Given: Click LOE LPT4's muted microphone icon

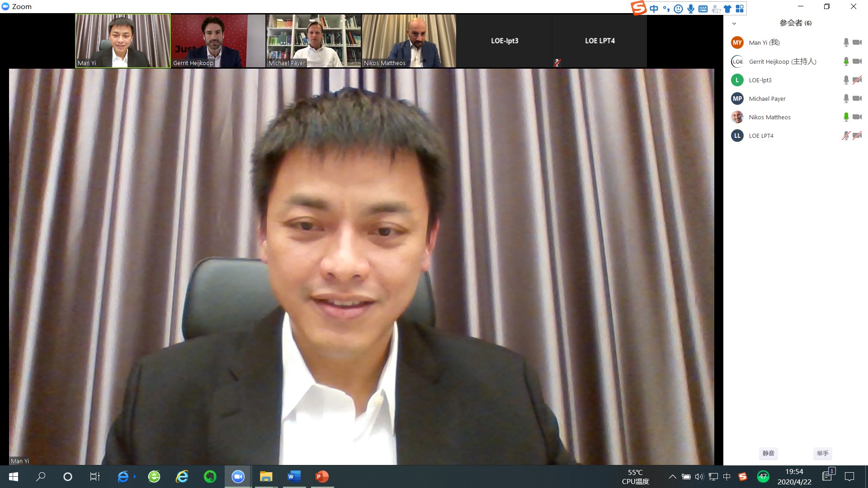Looking at the screenshot, I should tap(846, 136).
